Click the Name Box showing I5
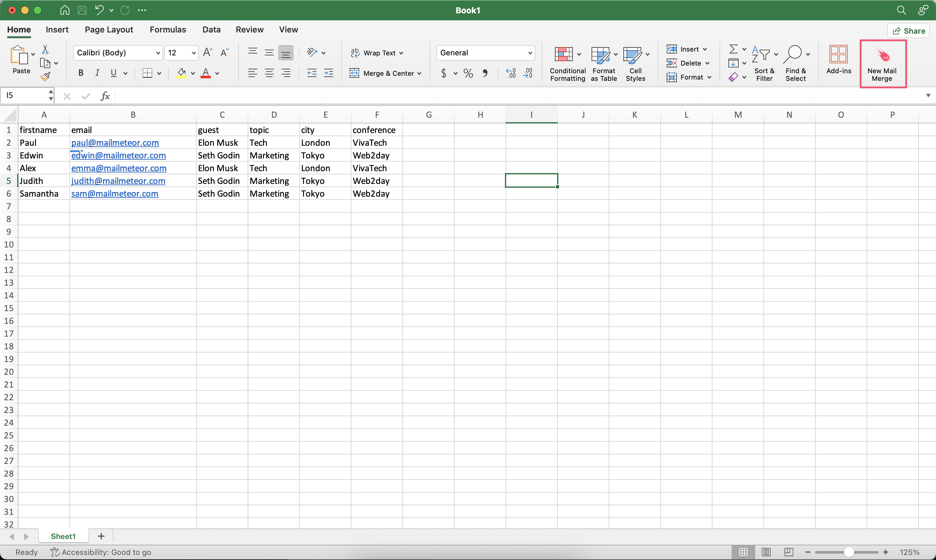Viewport: 936px width, 560px height. point(26,95)
